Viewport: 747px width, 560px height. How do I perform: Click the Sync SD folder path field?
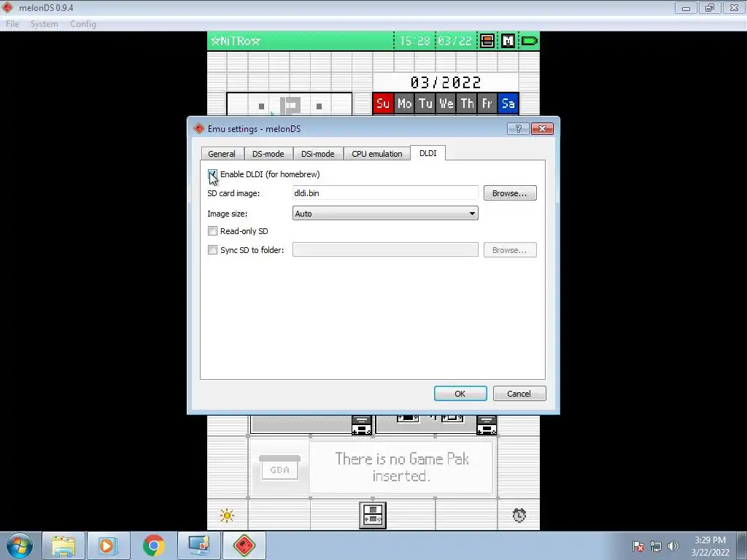385,249
